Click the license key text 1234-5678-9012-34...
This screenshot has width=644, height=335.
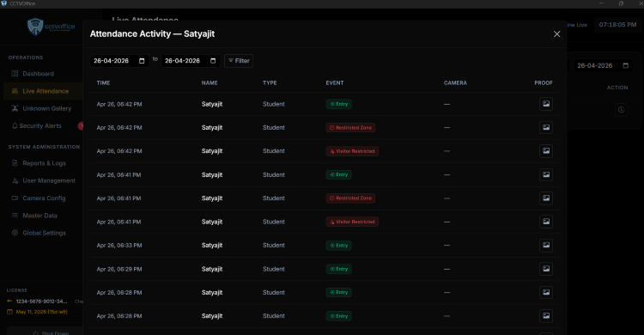pyautogui.click(x=41, y=301)
